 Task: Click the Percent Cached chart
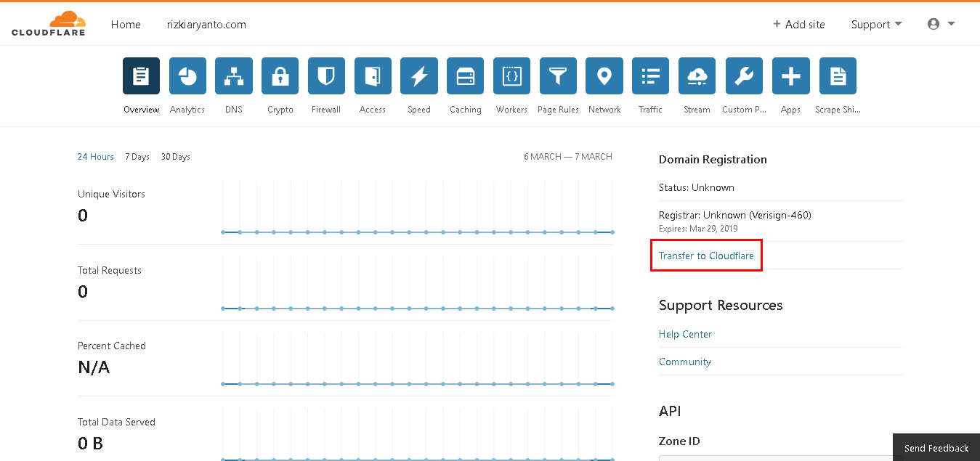(x=418, y=359)
